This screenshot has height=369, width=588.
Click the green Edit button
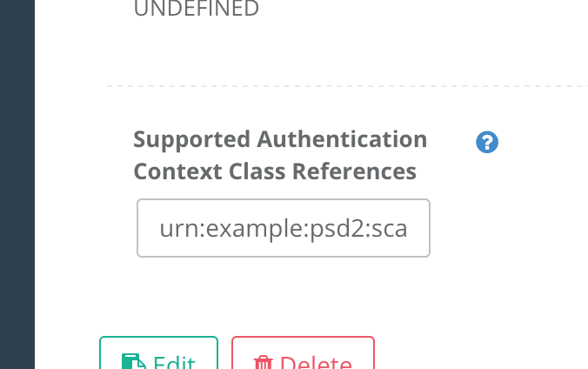coord(158,352)
